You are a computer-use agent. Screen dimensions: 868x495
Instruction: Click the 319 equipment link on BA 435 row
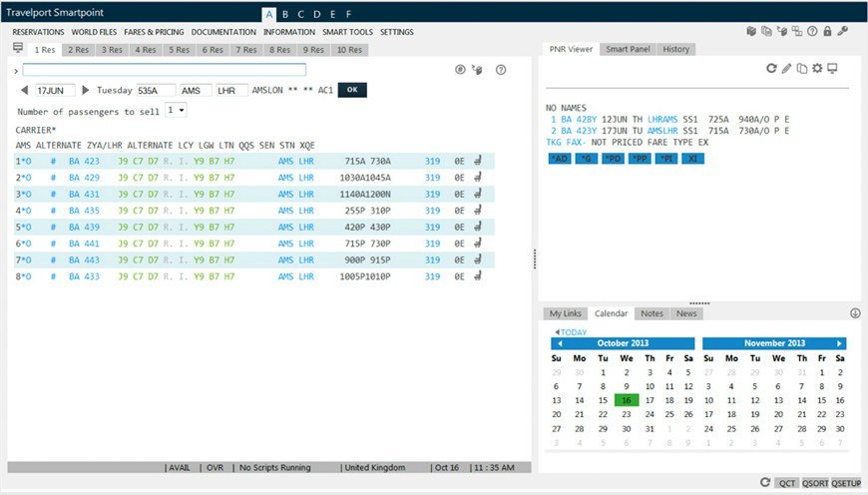(432, 211)
